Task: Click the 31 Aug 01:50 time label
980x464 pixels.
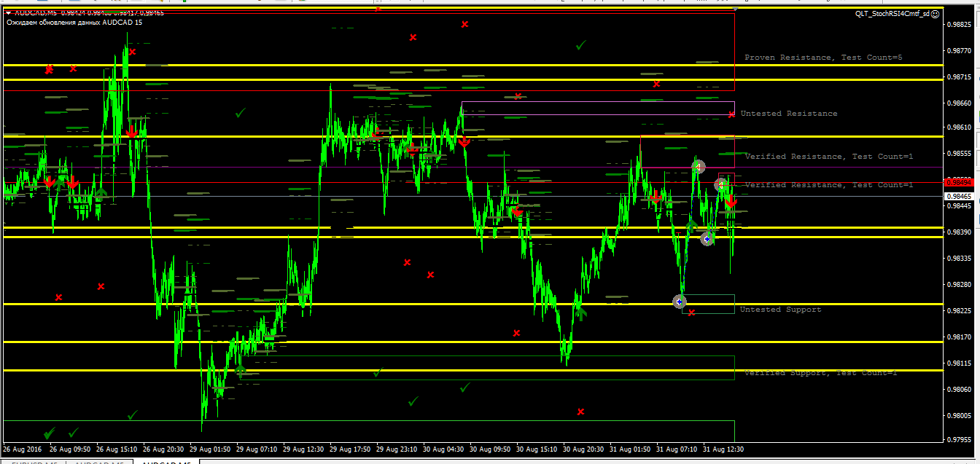Action: [x=631, y=449]
